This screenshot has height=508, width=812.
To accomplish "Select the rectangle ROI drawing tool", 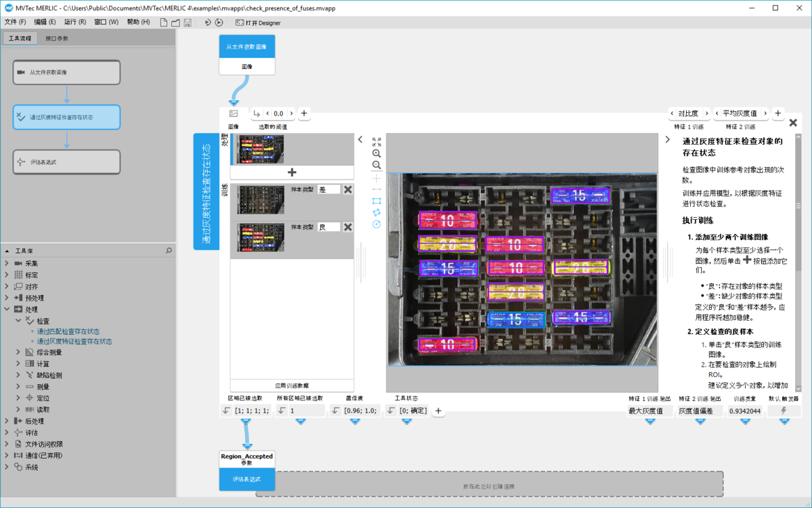I will (376, 201).
